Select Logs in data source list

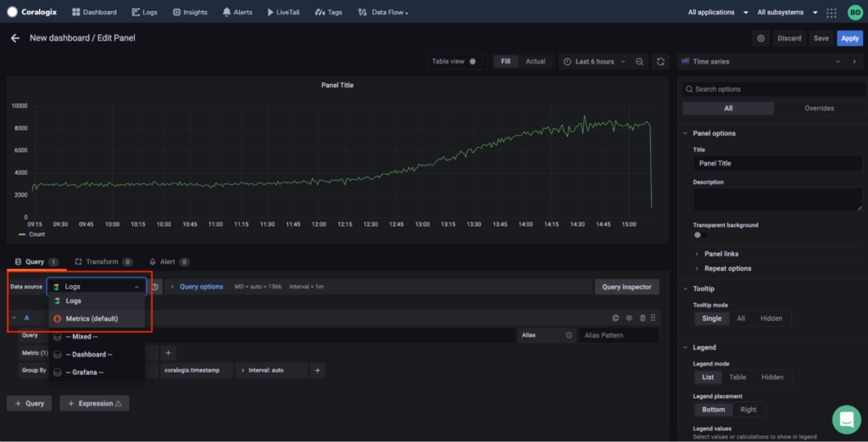coord(97,301)
